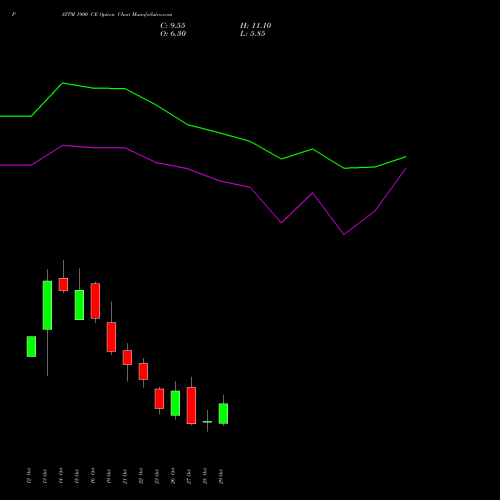
Task: Click the low value L: 5.85
Action: coord(253,34)
